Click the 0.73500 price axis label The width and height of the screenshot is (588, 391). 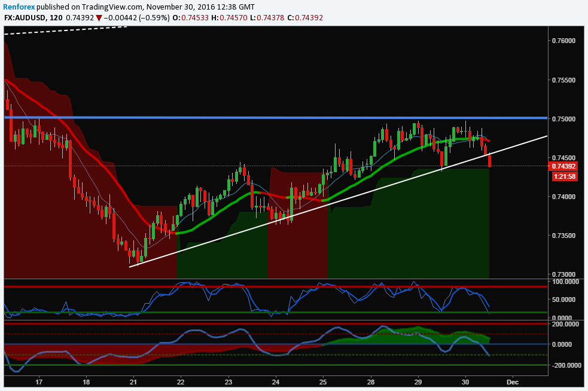[563, 236]
